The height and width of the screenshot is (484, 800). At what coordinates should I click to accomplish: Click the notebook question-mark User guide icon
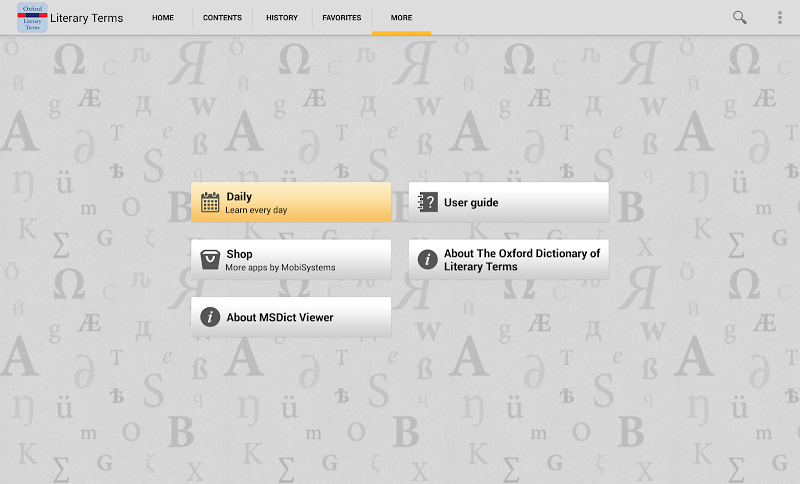[x=428, y=202]
